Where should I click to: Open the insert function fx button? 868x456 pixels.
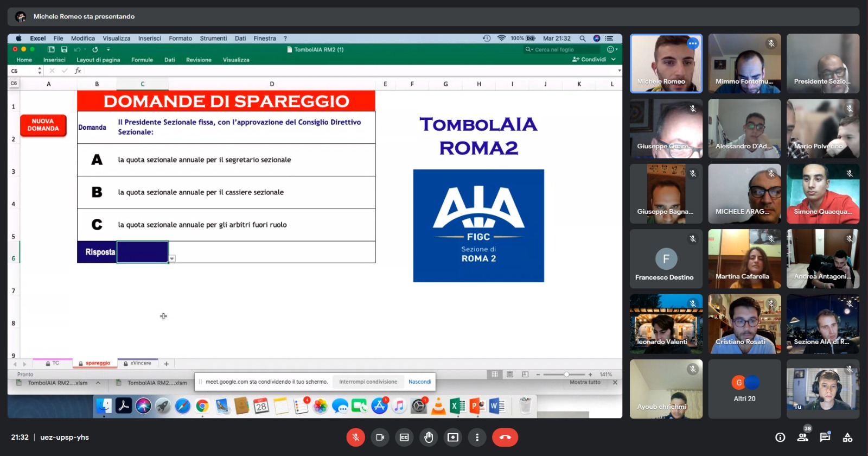coord(78,71)
